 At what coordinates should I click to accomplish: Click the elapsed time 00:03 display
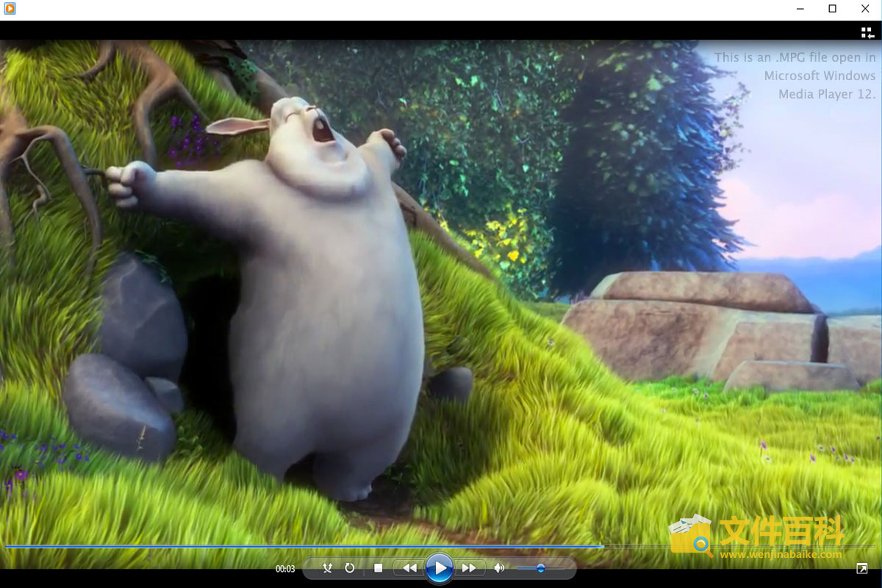click(x=285, y=569)
